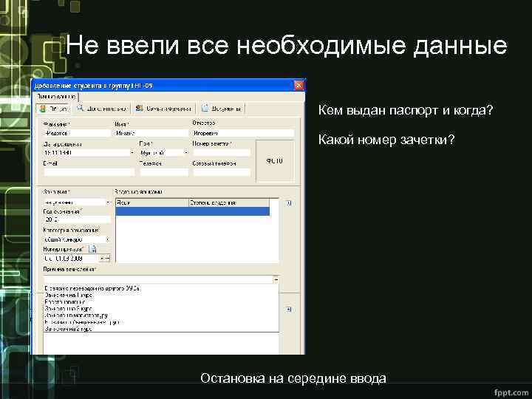
Task: Click the Имя input field
Action: click(x=151, y=133)
